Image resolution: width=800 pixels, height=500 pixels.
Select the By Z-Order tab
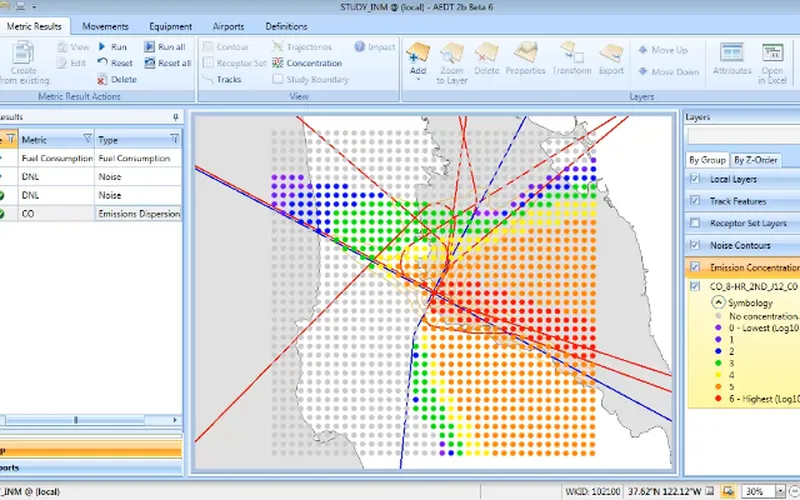(x=753, y=159)
